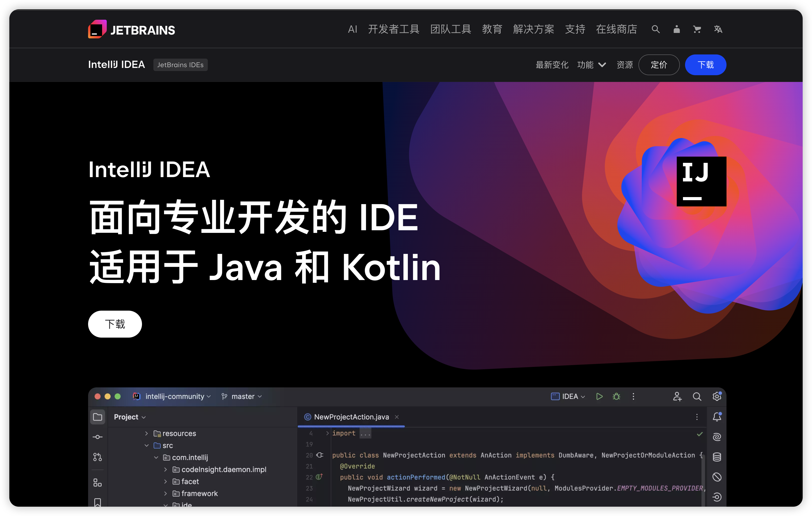This screenshot has height=516, width=812.
Task: Expand the framework package
Action: pyautogui.click(x=166, y=493)
